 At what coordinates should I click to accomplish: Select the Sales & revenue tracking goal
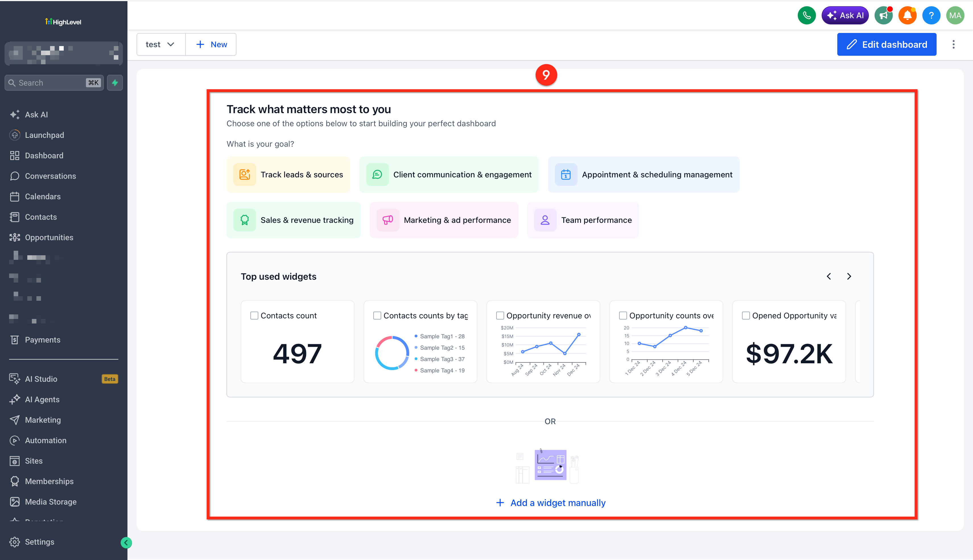coord(293,220)
